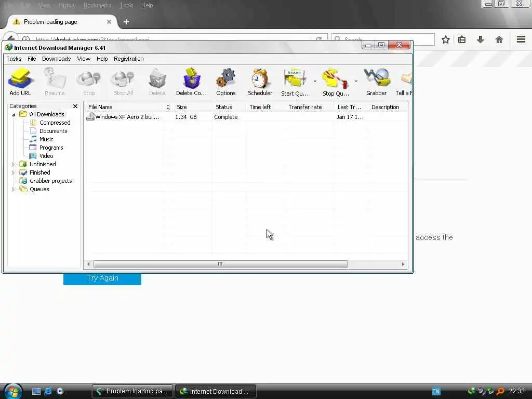The height and width of the screenshot is (399, 532).
Task: Select Grabber projects in tree
Action: (50, 181)
